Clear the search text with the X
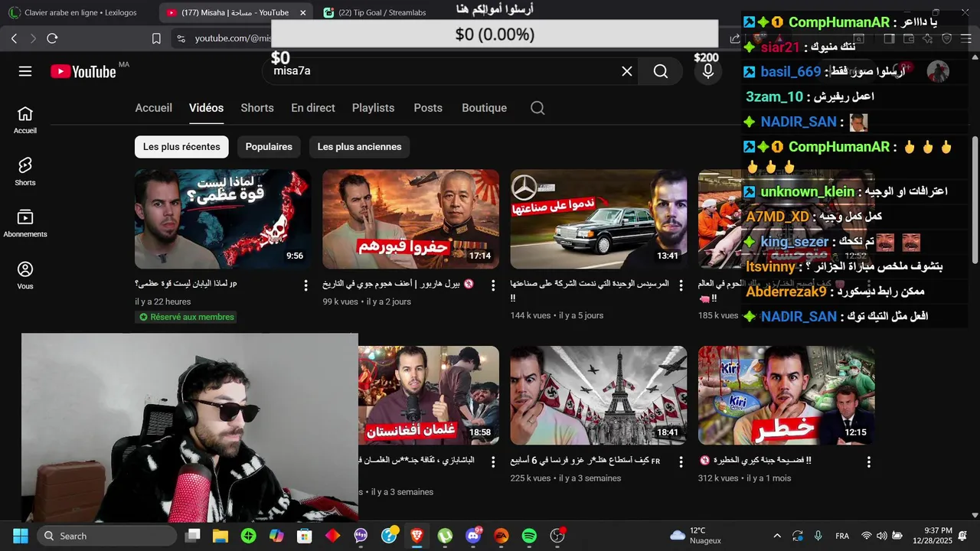This screenshot has width=980, height=551. tap(627, 71)
